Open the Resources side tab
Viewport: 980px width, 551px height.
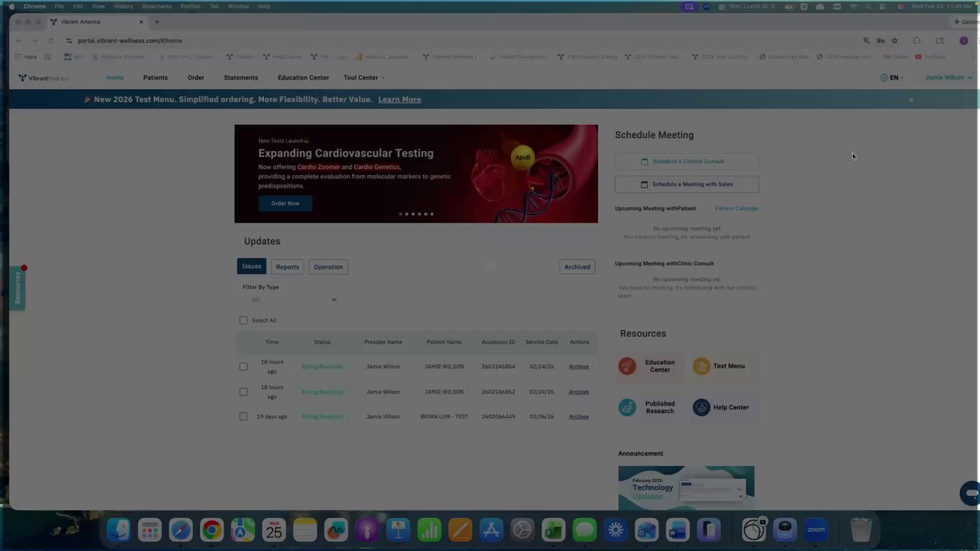[18, 288]
